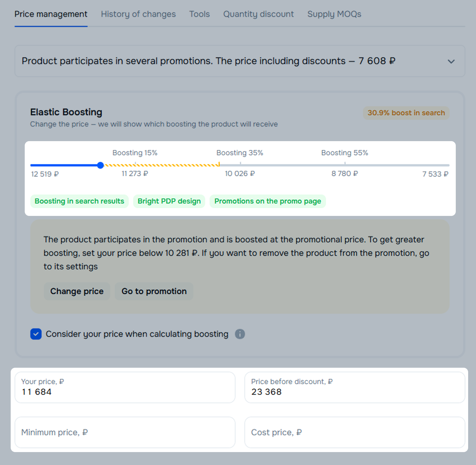476x465 pixels.
Task: Click the Go to promotion button
Action: 154,291
